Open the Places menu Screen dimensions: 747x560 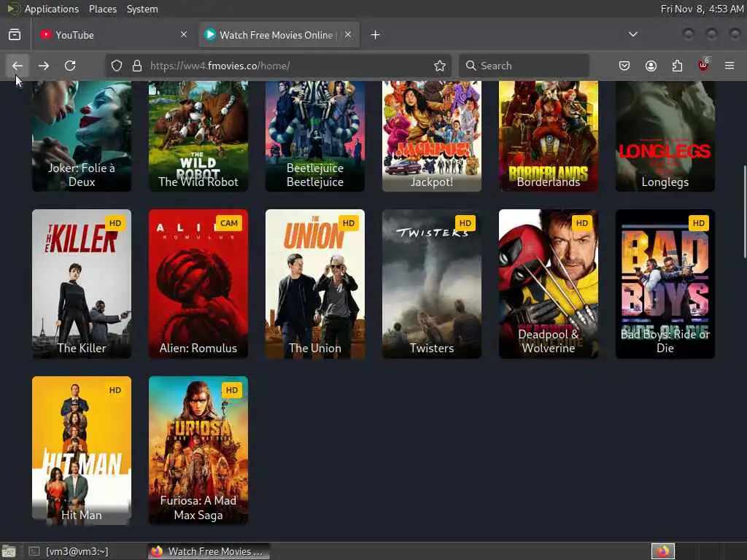102,9
